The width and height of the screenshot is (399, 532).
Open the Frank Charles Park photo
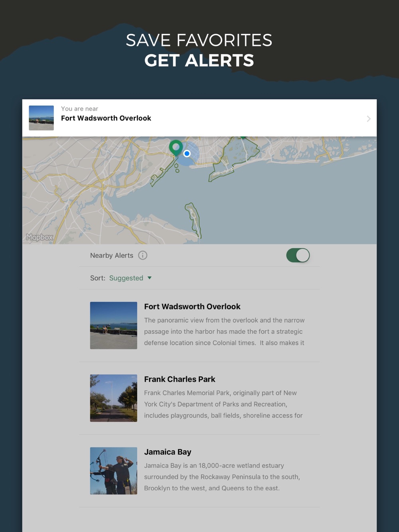coord(114,398)
